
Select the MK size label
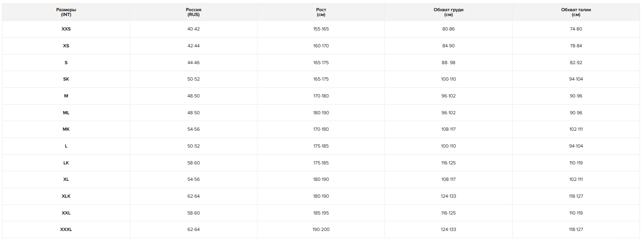click(66, 130)
